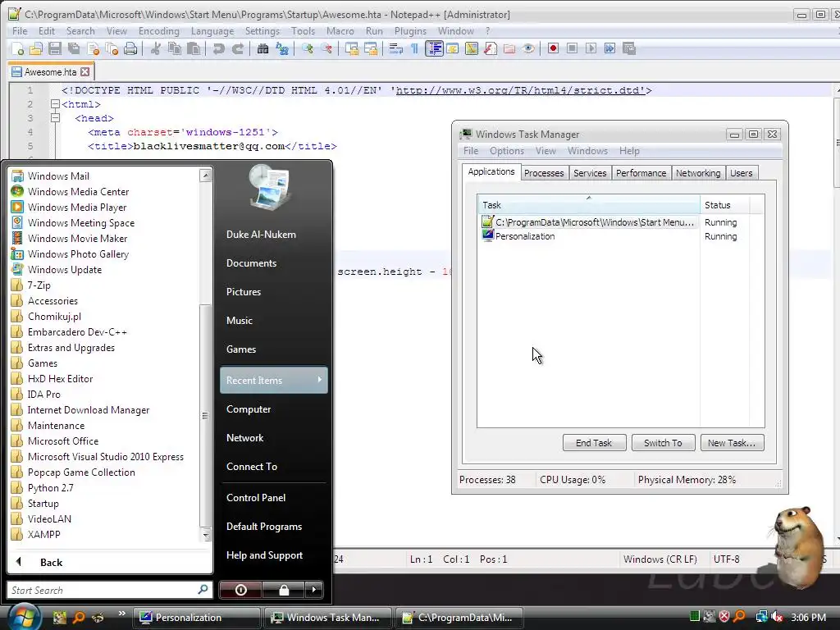Start macro recording with red dot icon
Image resolution: width=840 pixels, height=630 pixels.
553,48
